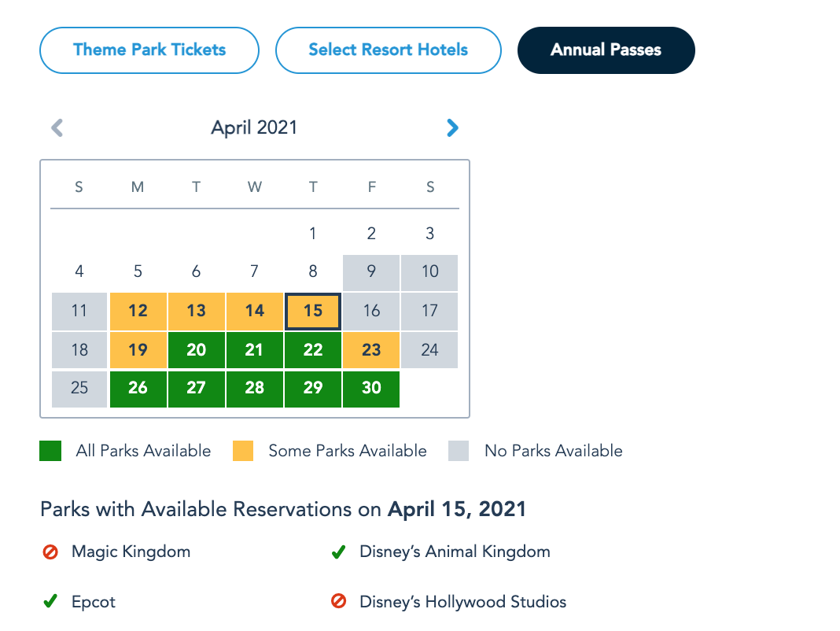Open the Select Resort Hotels tab
The width and height of the screenshot is (840, 631).
tap(388, 50)
